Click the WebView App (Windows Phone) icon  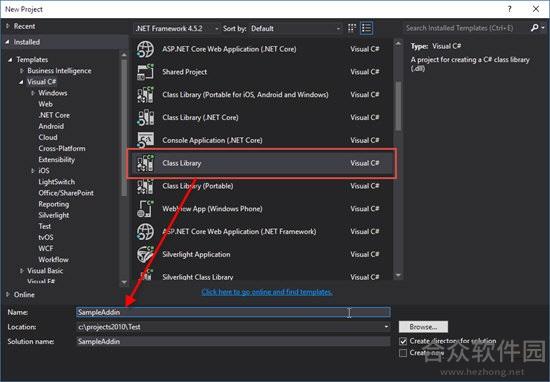(145, 209)
